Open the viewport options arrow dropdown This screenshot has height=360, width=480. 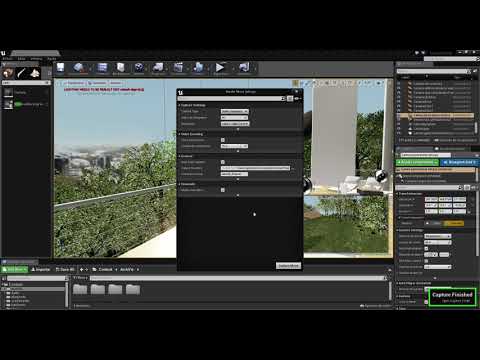tap(59, 83)
